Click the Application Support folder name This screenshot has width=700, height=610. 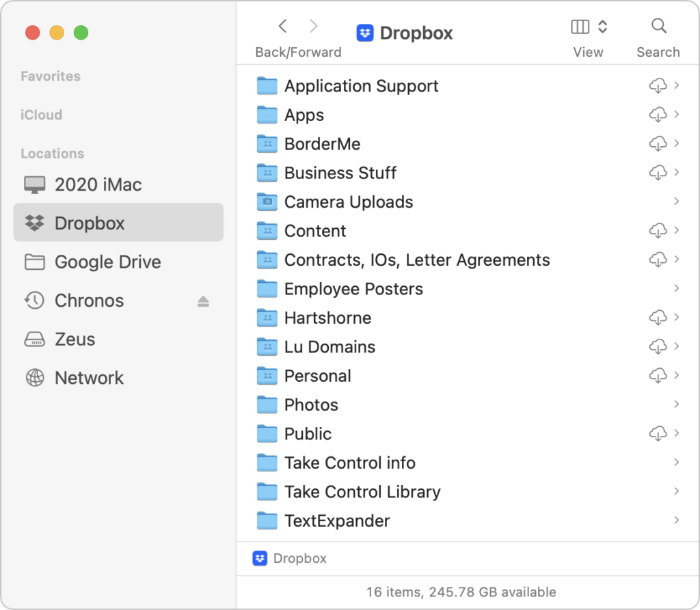point(362,86)
